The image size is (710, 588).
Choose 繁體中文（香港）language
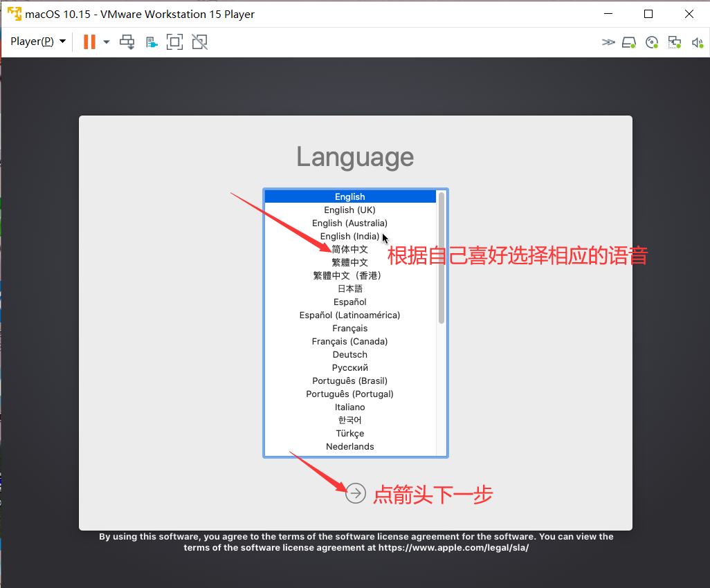350,275
